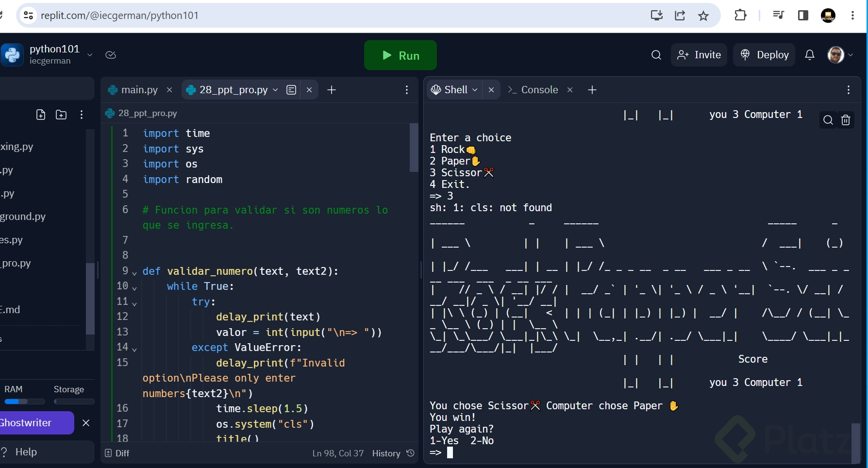Viewport: 868px width, 468px height.
Task: Add a new tab in the shell pane
Action: pos(592,90)
